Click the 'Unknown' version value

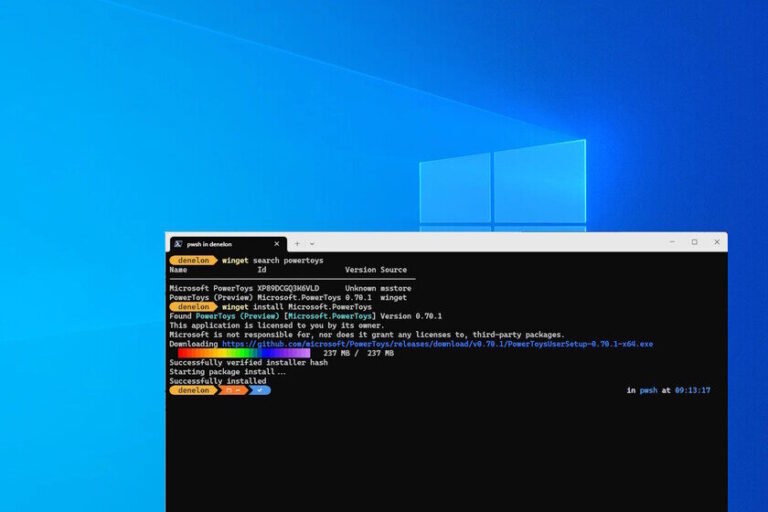click(x=360, y=289)
